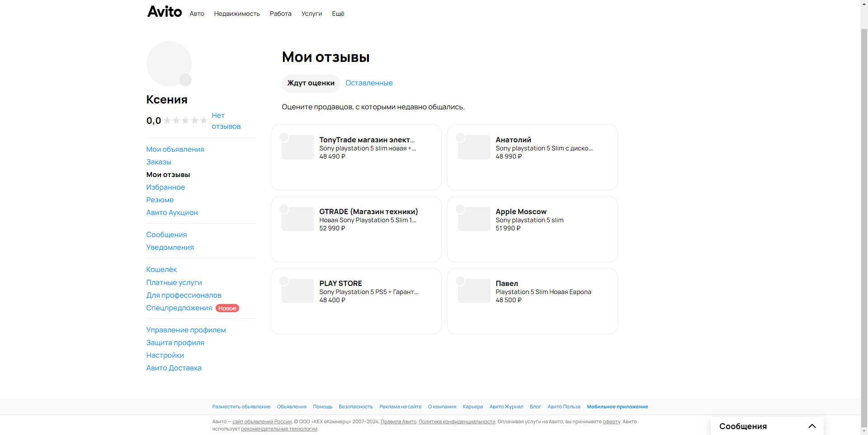This screenshot has width=868, height=435.
Task: Switch to the Оставленные tab
Action: tap(369, 83)
